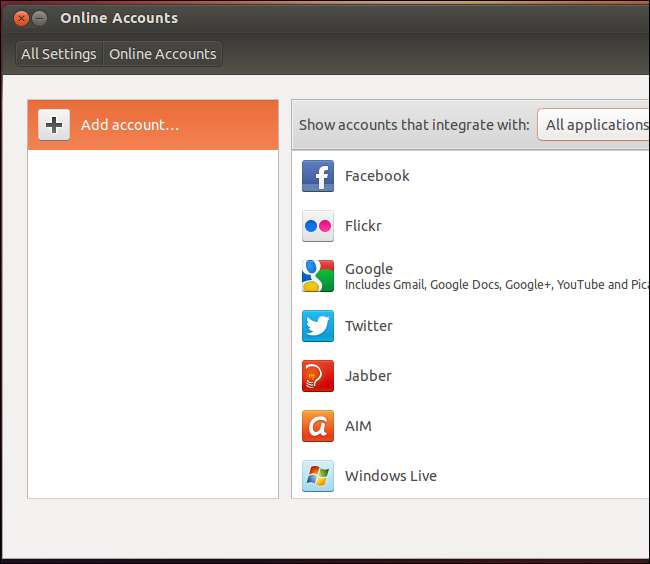The image size is (650, 564).
Task: Go to All Settings
Action: click(59, 54)
